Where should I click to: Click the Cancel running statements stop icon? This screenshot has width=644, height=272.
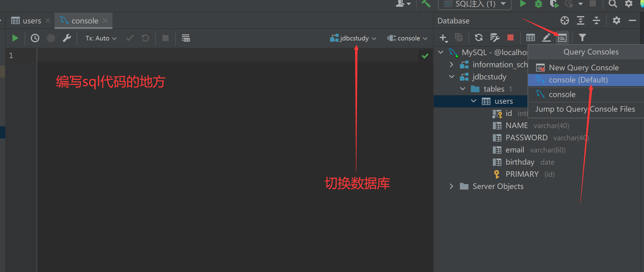[165, 38]
